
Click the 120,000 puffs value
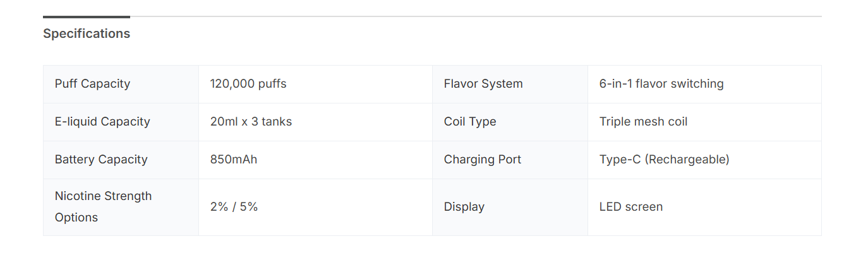pos(248,84)
